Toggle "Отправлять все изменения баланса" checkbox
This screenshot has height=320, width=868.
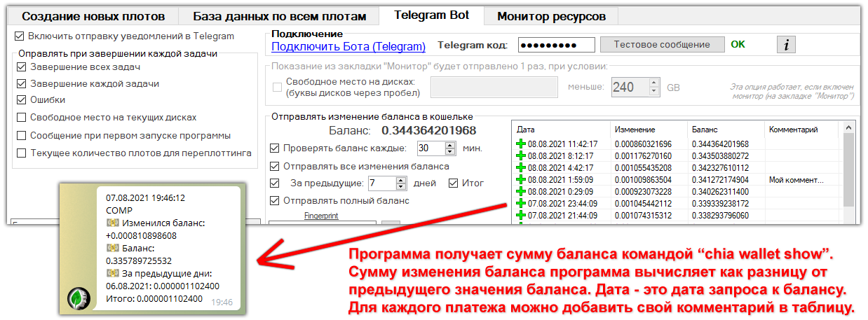(275, 167)
